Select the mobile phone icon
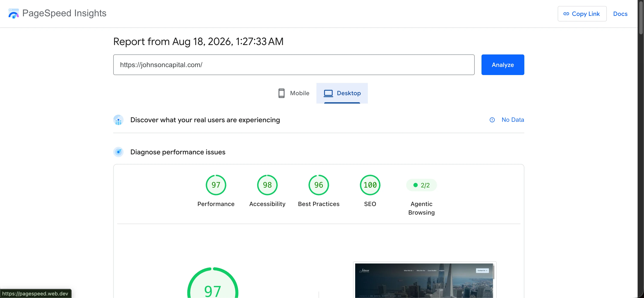This screenshot has width=644, height=298. [x=281, y=93]
